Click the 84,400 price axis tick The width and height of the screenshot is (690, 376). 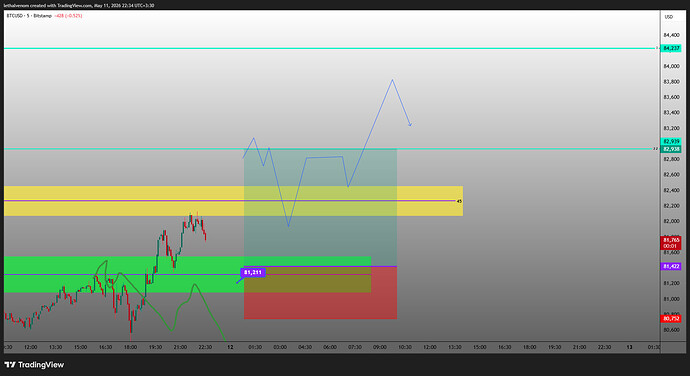672,35
